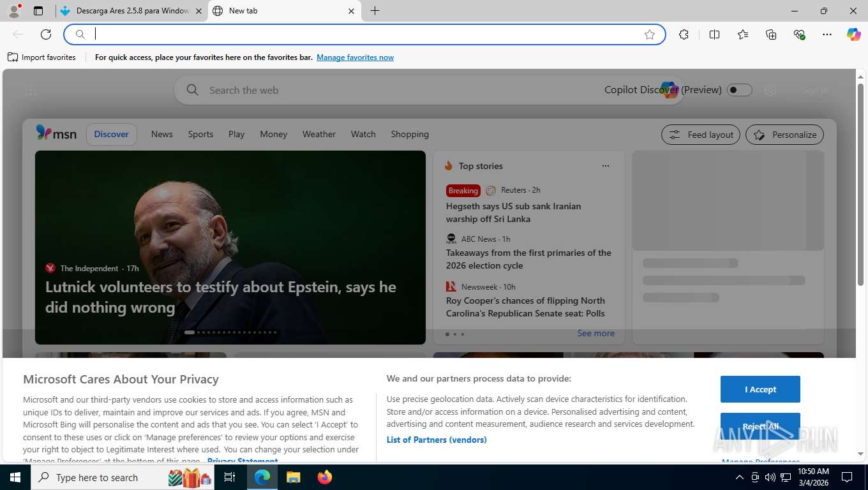
Task: Open the Shopping menu item
Action: point(410,134)
